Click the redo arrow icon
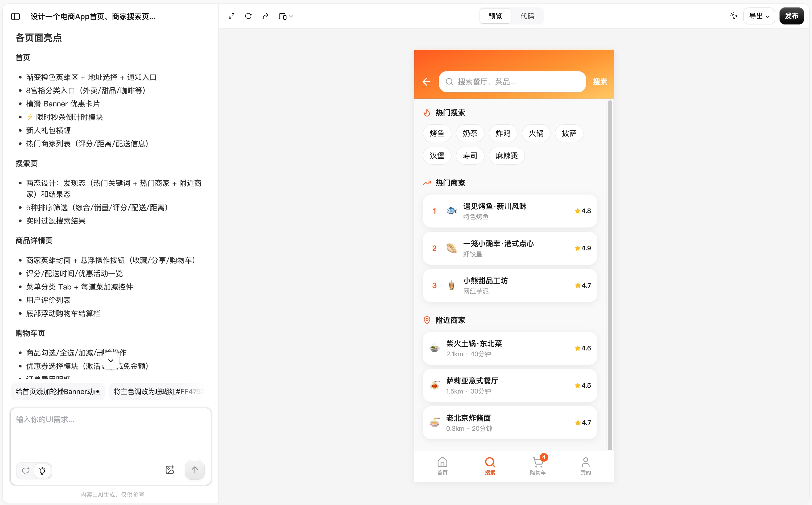Screen dimensions: 812x505 click(x=265, y=16)
